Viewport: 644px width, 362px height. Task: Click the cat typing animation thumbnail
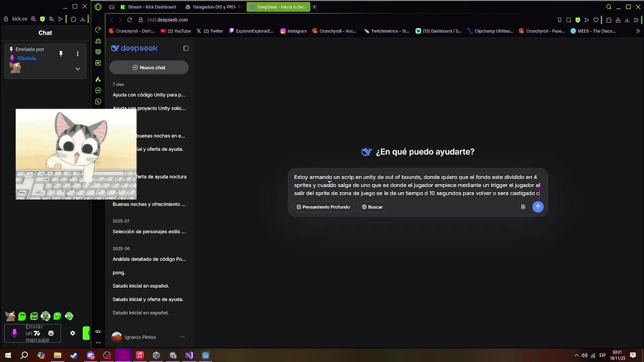(76, 154)
